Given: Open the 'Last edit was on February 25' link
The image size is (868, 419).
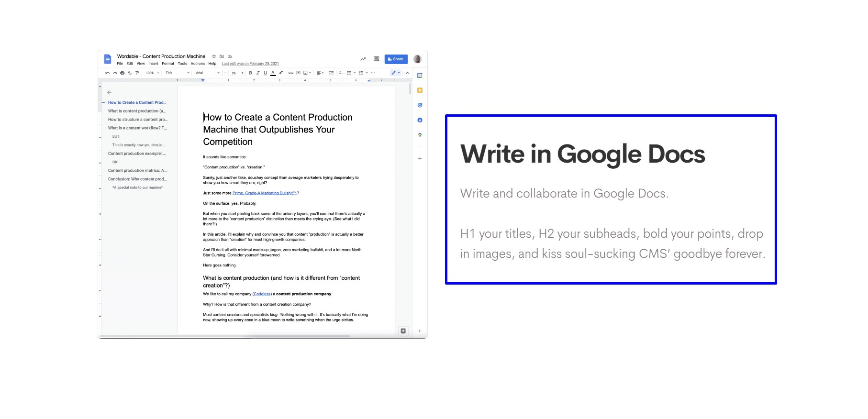Looking at the screenshot, I should coord(250,64).
